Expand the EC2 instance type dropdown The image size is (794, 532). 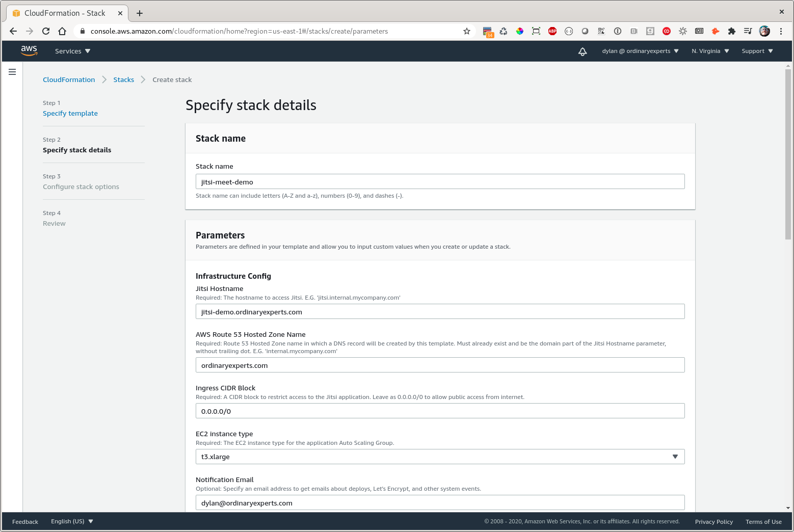pyautogui.click(x=440, y=457)
